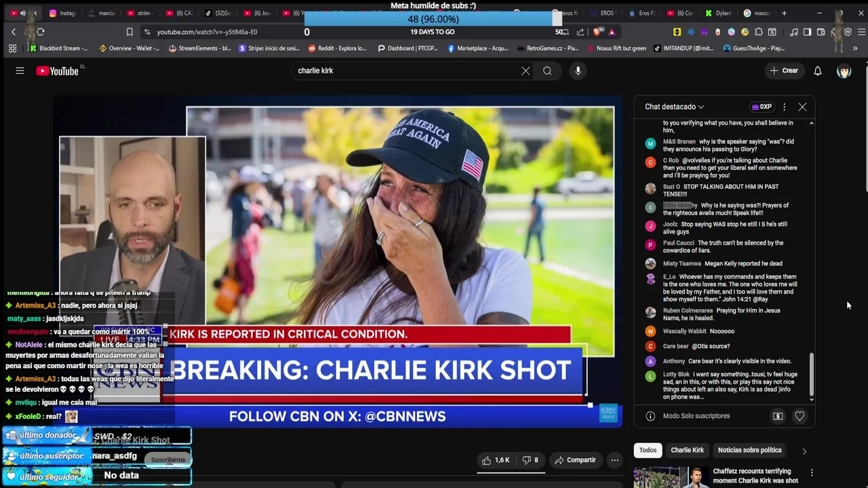Show more filter chips with arrow
Image resolution: width=868 pixels, height=488 pixels.
click(804, 451)
